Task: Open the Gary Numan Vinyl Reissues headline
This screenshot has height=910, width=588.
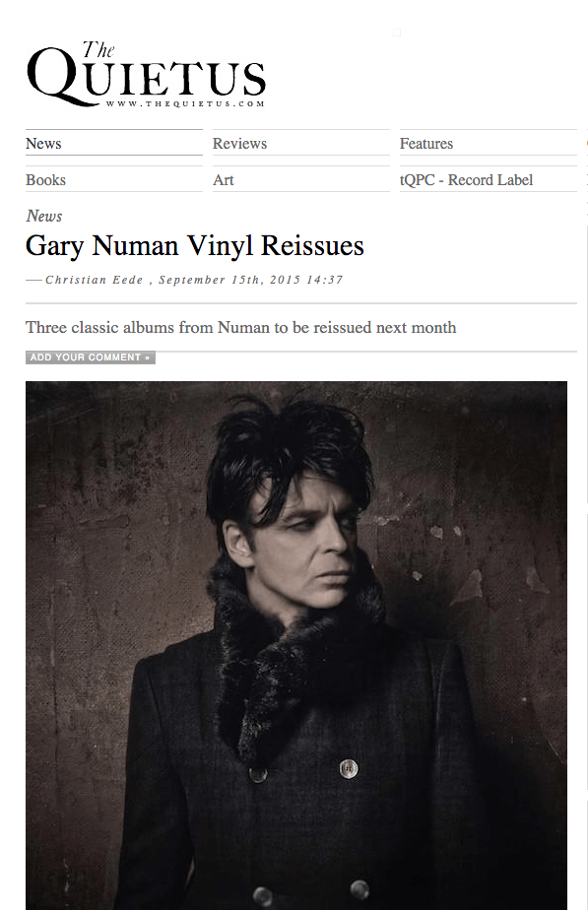Action: click(195, 245)
